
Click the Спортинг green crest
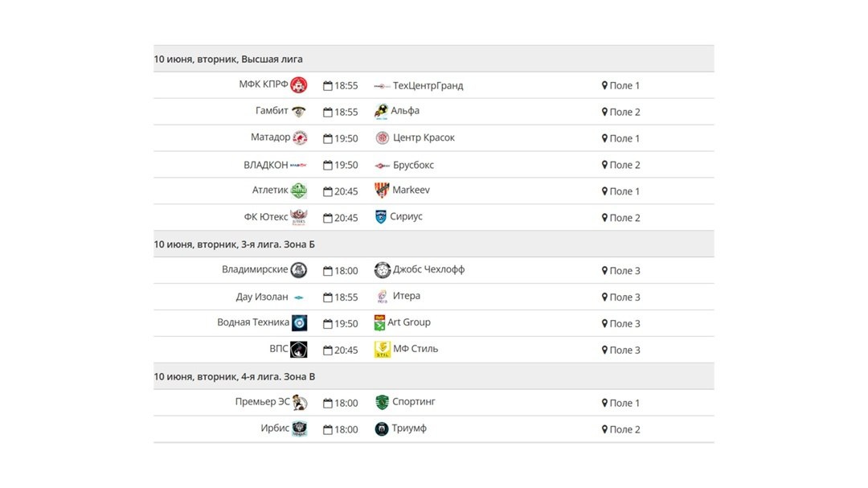(x=382, y=402)
